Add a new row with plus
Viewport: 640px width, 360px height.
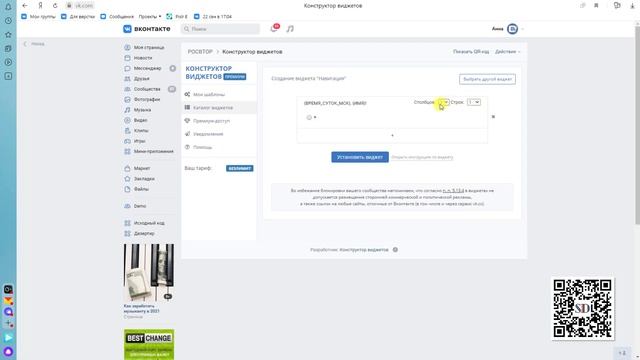392,136
